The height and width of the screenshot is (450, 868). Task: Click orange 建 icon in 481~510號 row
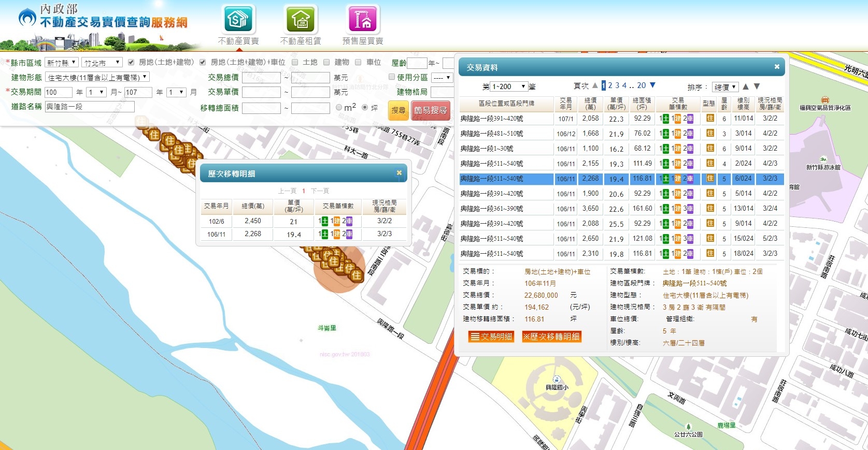678,134
